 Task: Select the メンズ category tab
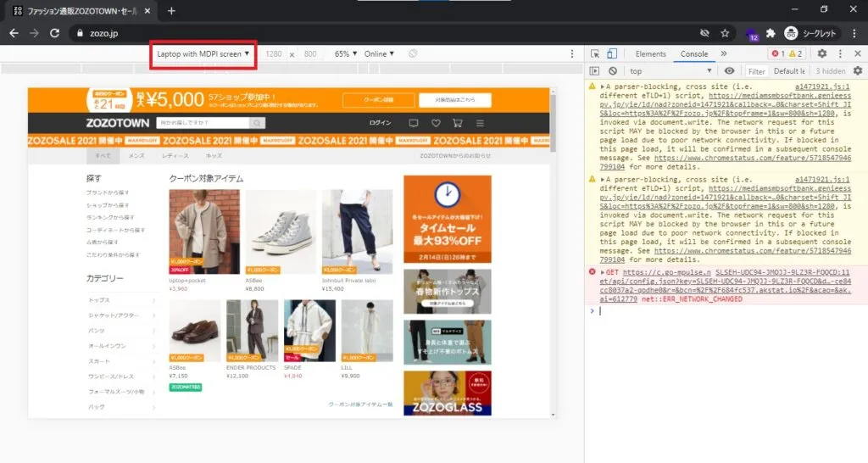(x=136, y=156)
